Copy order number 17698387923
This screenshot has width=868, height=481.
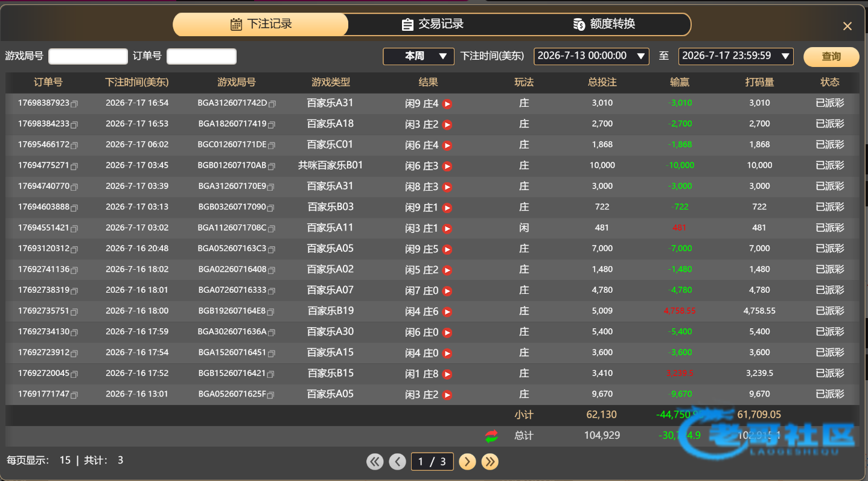[74, 104]
